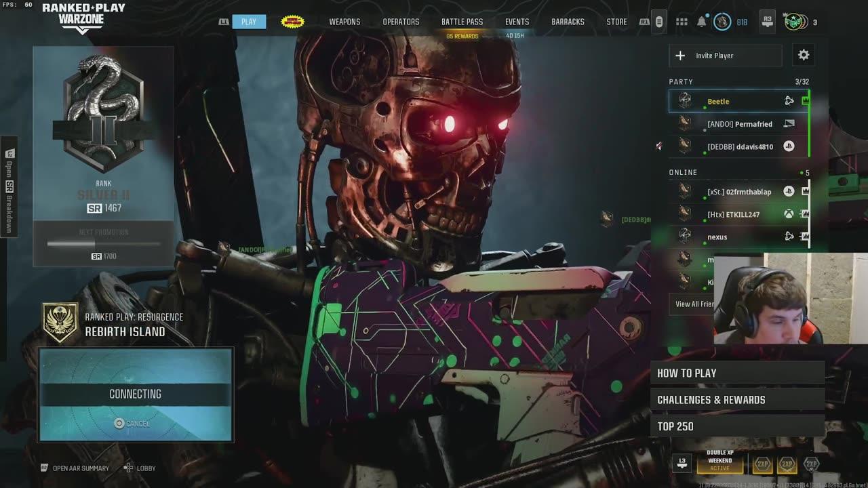Click the yellow burst promo badge
This screenshot has width=868, height=488.
point(292,22)
